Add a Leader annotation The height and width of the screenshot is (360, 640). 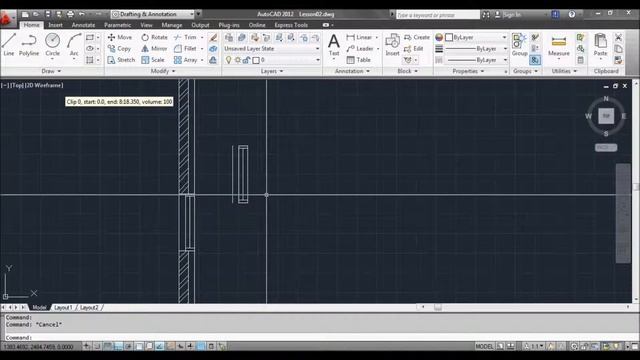coord(360,49)
